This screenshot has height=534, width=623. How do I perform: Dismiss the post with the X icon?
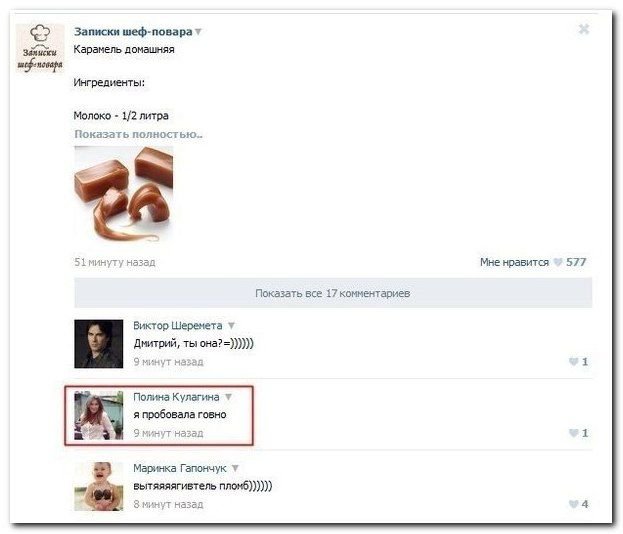[584, 29]
